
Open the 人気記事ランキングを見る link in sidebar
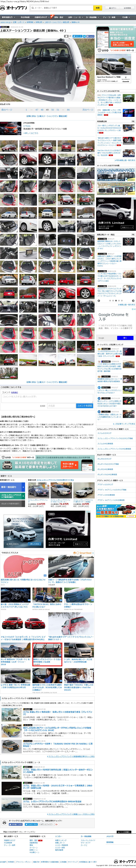[x=124, y=424]
